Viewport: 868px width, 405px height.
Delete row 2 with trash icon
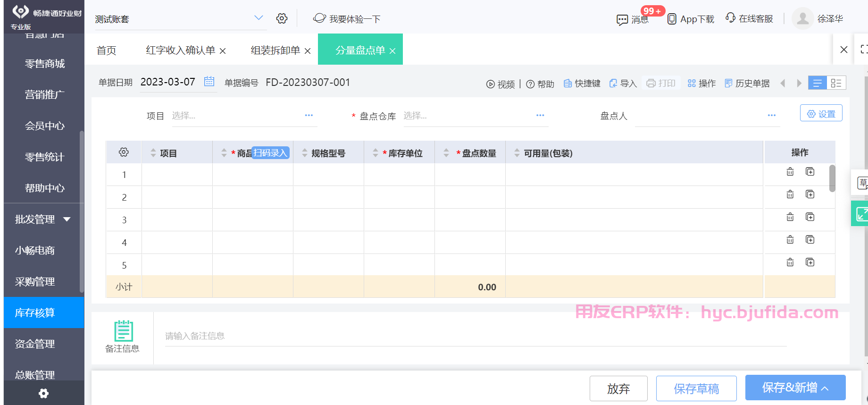[x=790, y=194]
